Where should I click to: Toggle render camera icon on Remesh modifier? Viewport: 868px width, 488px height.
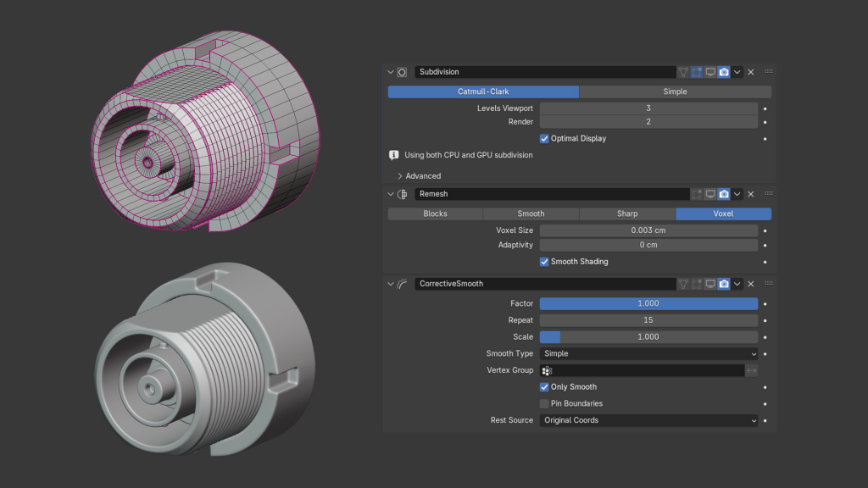(724, 194)
